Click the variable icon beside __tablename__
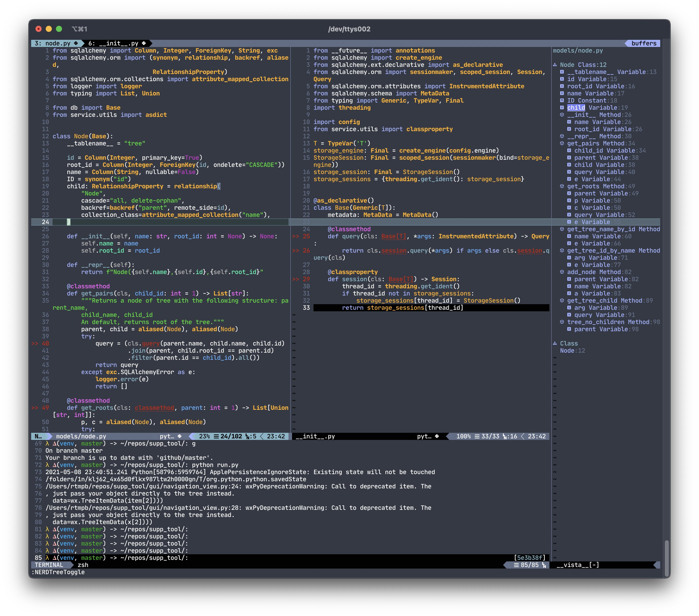Viewport: 699px width, 616px height. 562,72
